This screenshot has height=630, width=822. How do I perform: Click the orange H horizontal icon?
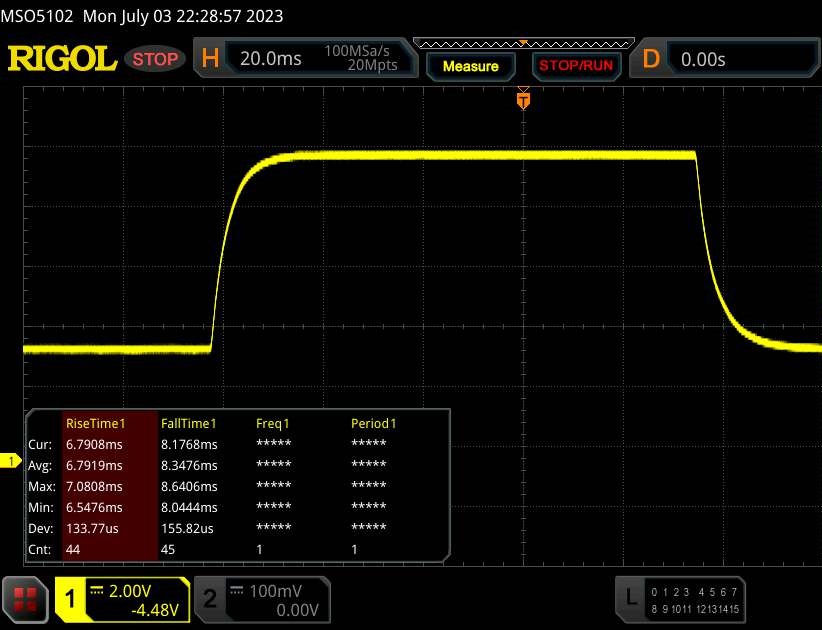[x=210, y=59]
